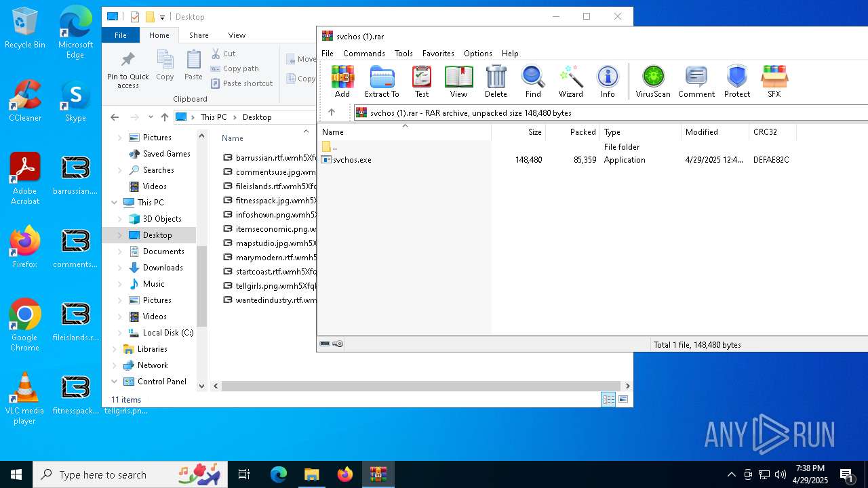Switch to the Home ribbon tab
The image size is (868, 488).
(159, 35)
